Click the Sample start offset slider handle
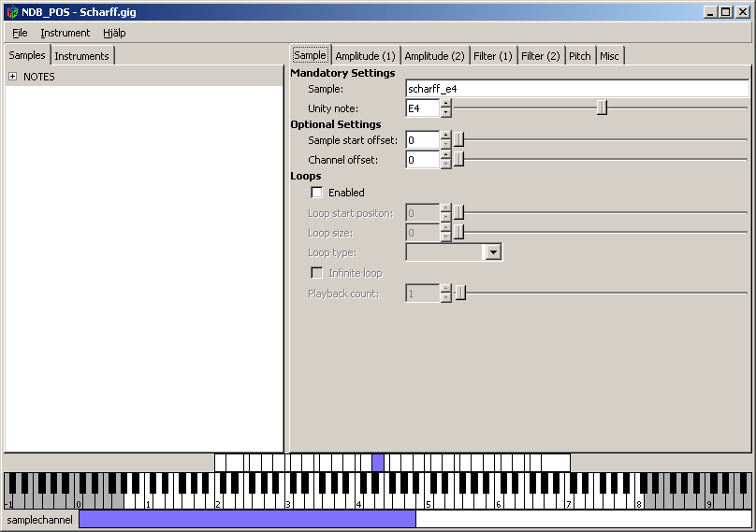The height and width of the screenshot is (532, 756). tap(459, 139)
